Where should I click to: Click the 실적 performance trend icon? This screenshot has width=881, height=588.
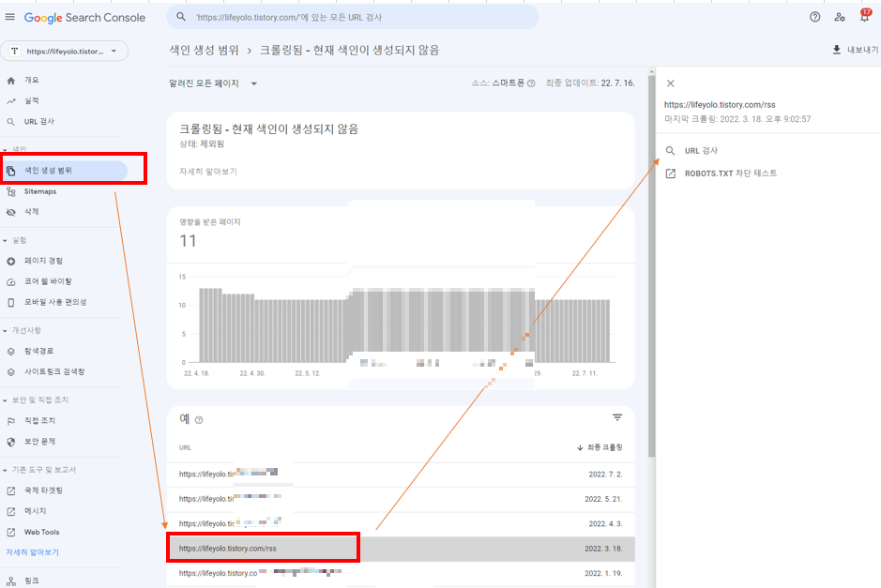(x=10, y=101)
